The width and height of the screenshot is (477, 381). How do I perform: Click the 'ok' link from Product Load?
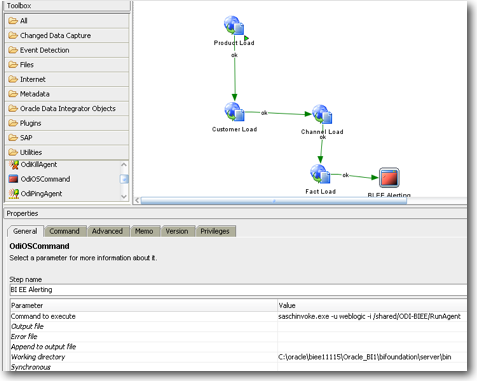234,55
